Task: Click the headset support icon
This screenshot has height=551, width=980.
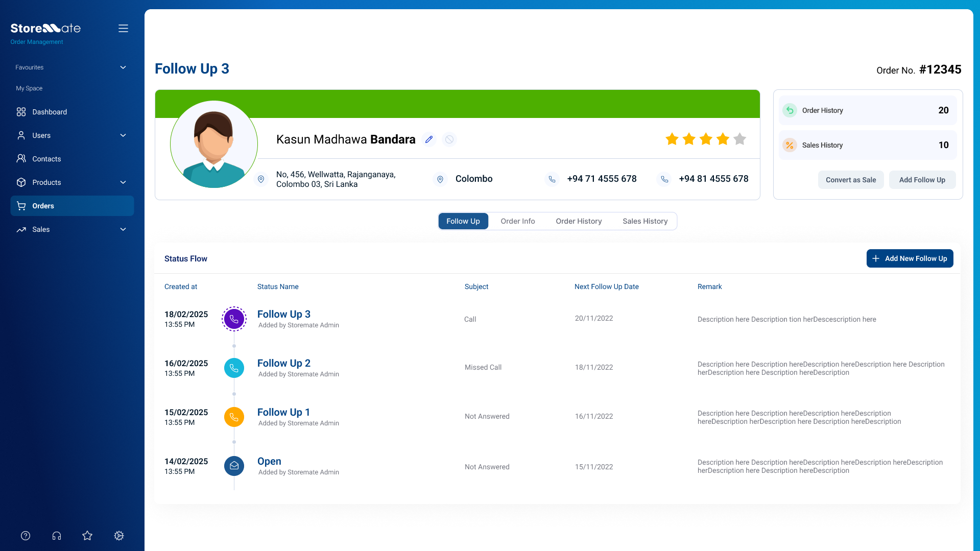Action: [57, 536]
